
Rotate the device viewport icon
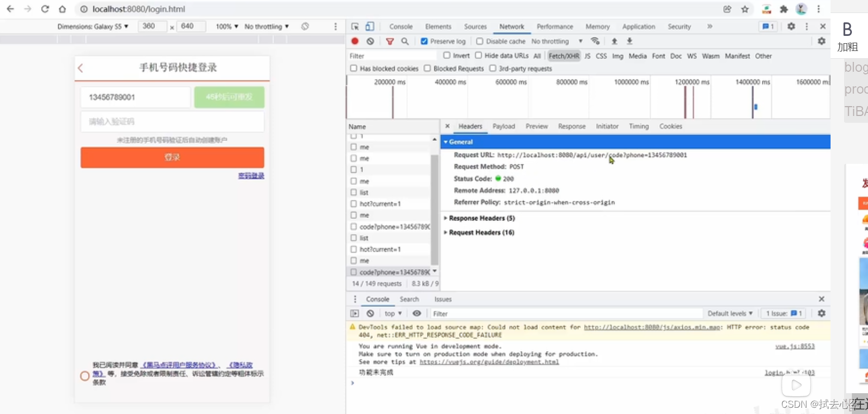point(305,26)
